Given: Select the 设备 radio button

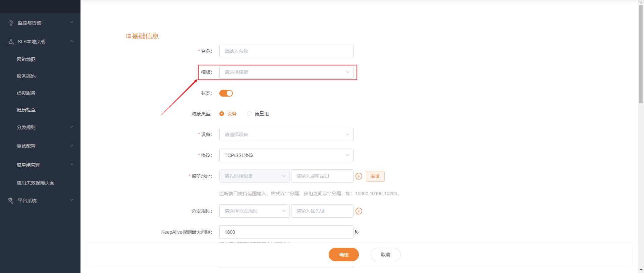Looking at the screenshot, I should [222, 114].
